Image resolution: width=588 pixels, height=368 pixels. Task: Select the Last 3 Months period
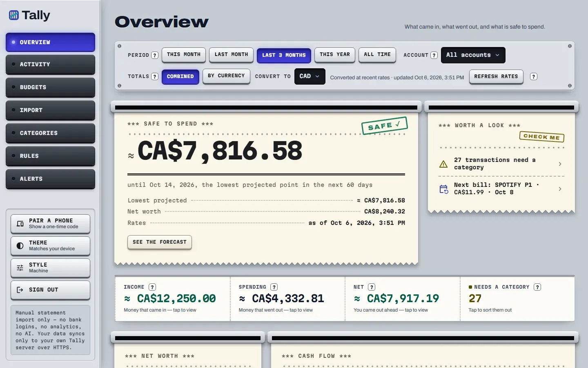pyautogui.click(x=284, y=55)
